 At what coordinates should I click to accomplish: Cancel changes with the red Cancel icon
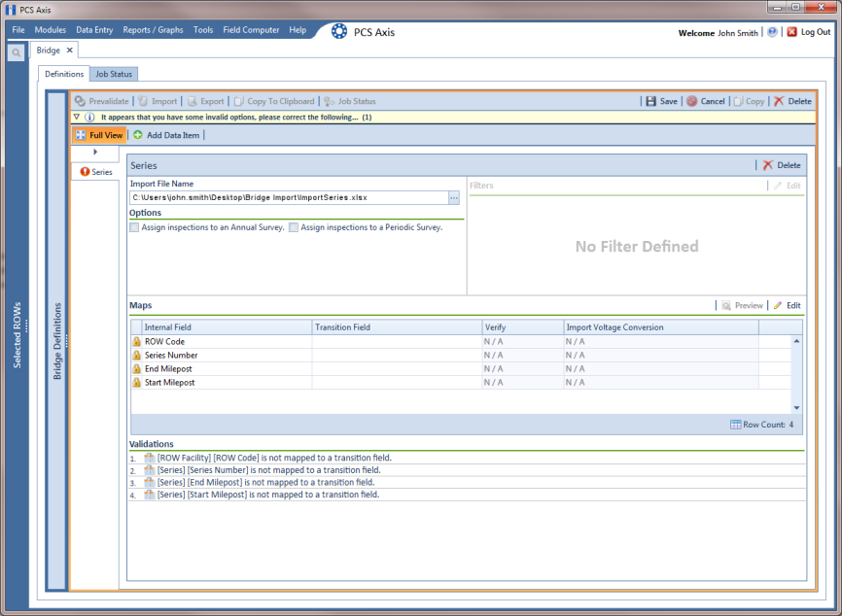coord(691,101)
